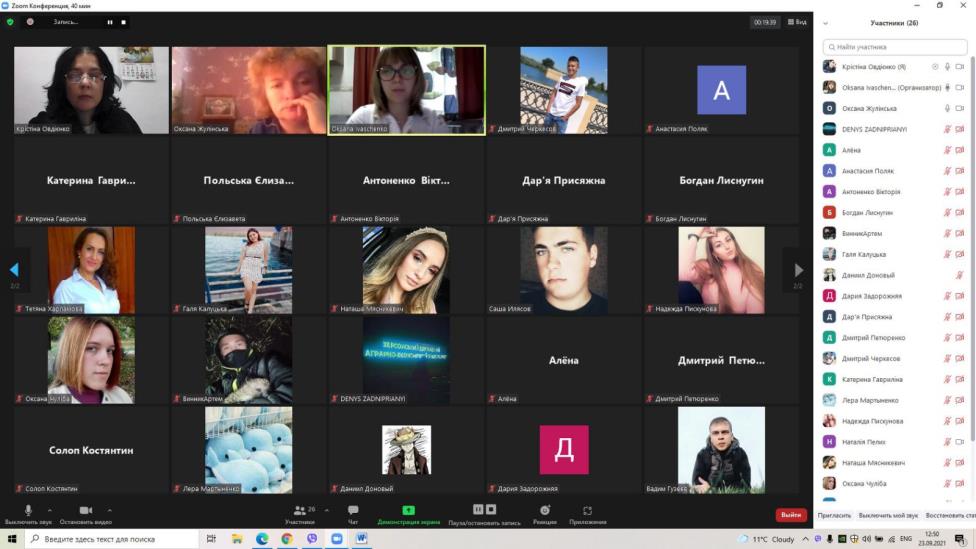This screenshot has height=549, width=976.
Task: Open Microsoft Word from the taskbar
Action: click(x=362, y=539)
